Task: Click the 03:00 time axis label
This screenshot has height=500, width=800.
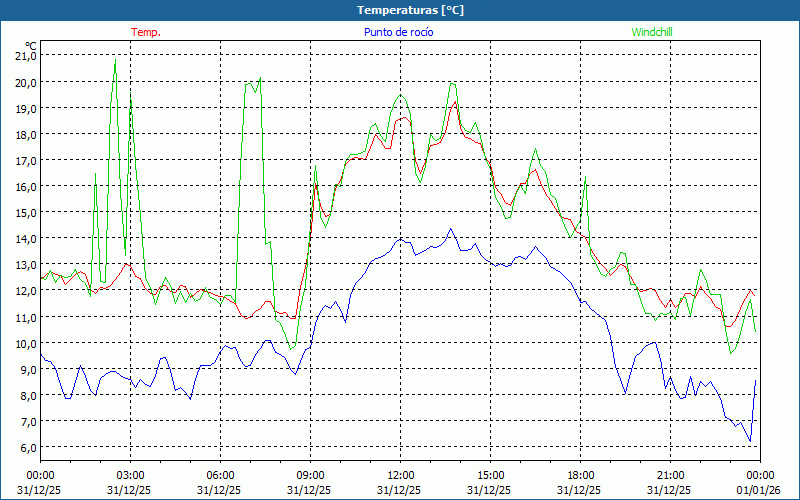Action: tap(130, 475)
